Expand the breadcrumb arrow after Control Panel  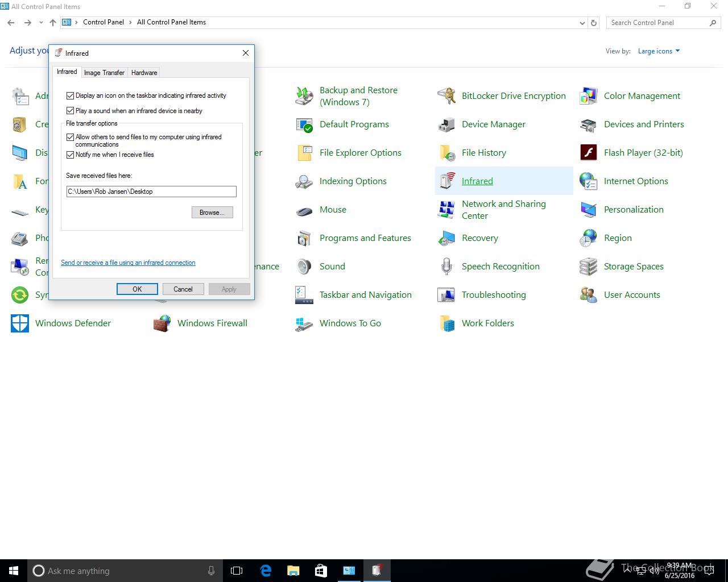[130, 22]
